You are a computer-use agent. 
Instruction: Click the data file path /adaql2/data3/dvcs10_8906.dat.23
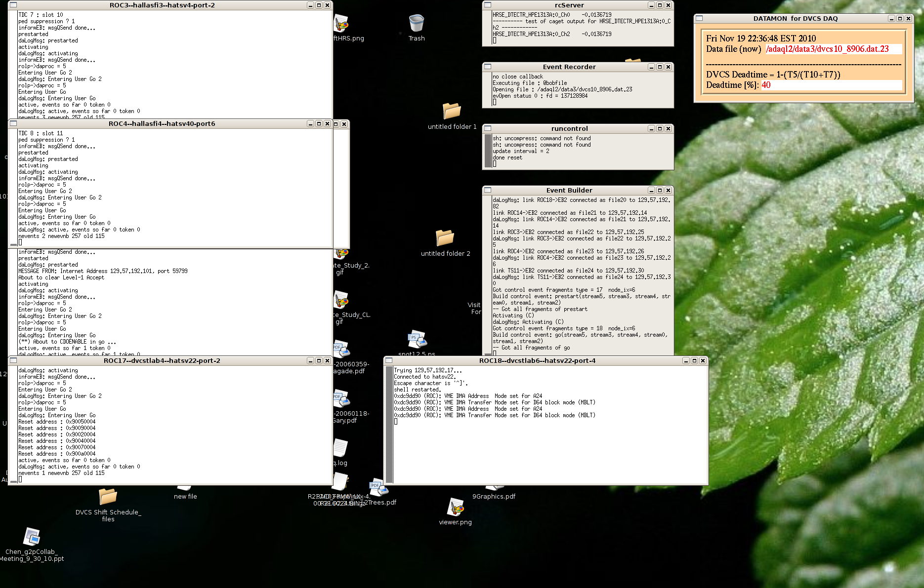point(827,49)
